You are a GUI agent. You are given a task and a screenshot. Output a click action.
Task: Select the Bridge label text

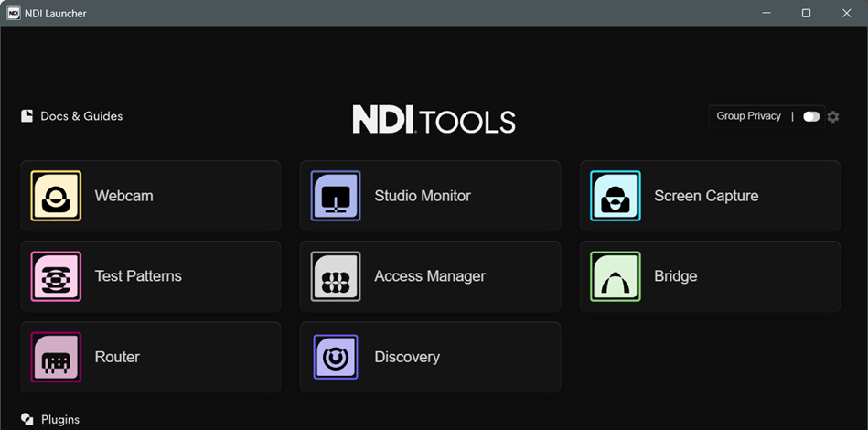click(676, 276)
